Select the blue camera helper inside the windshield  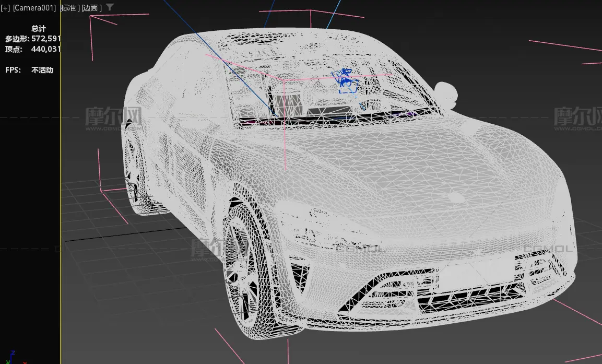(345, 81)
